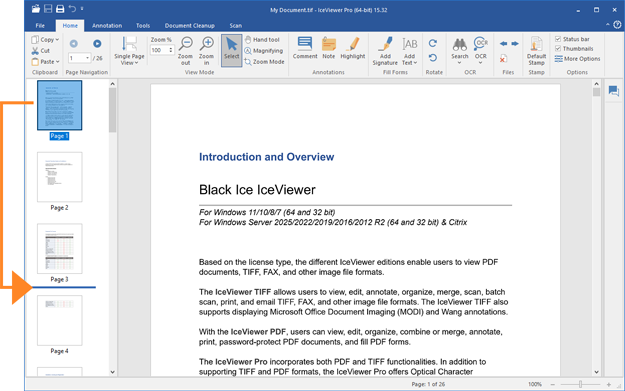The width and height of the screenshot is (625, 391).
Task: Click the status bar zoom slider handle
Action: click(x=580, y=384)
